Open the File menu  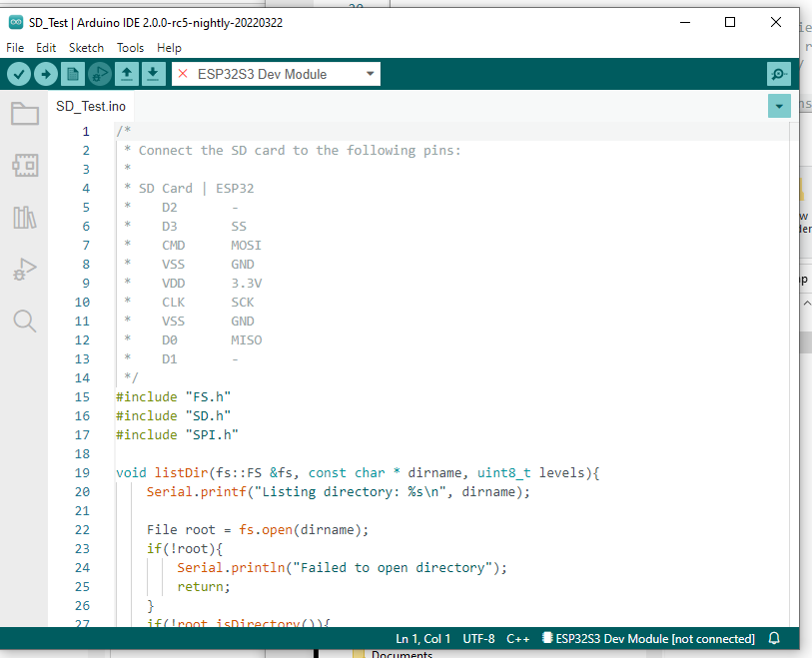click(x=15, y=48)
